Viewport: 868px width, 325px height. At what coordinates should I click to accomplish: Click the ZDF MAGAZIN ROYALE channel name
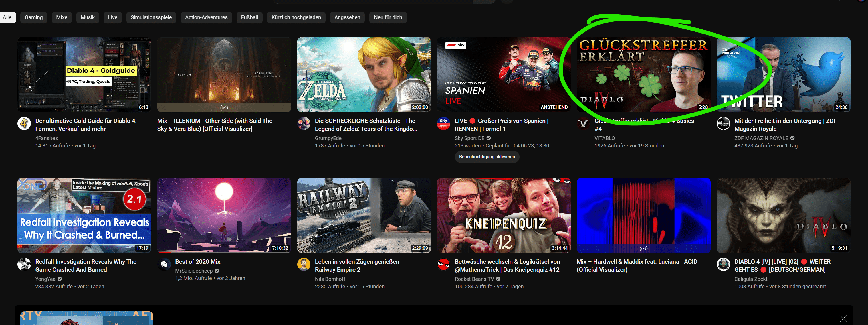(761, 138)
